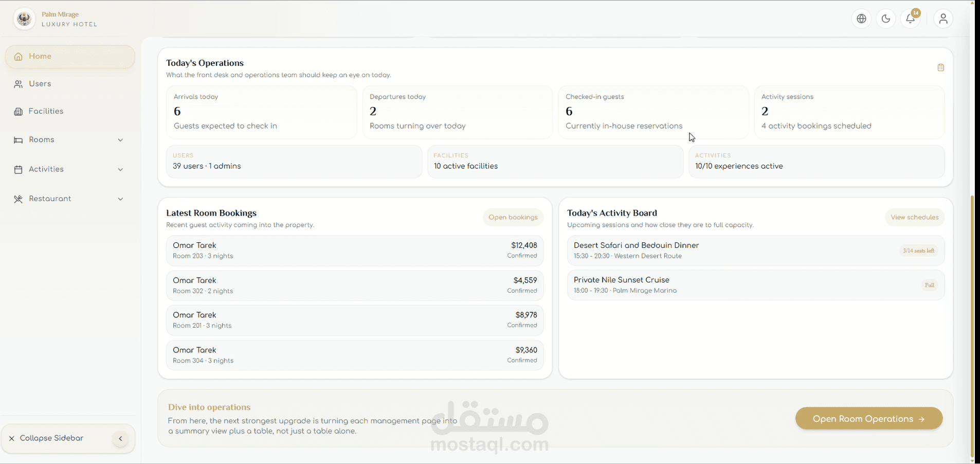
Task: Click the $8,978 booking amount
Action: (526, 315)
